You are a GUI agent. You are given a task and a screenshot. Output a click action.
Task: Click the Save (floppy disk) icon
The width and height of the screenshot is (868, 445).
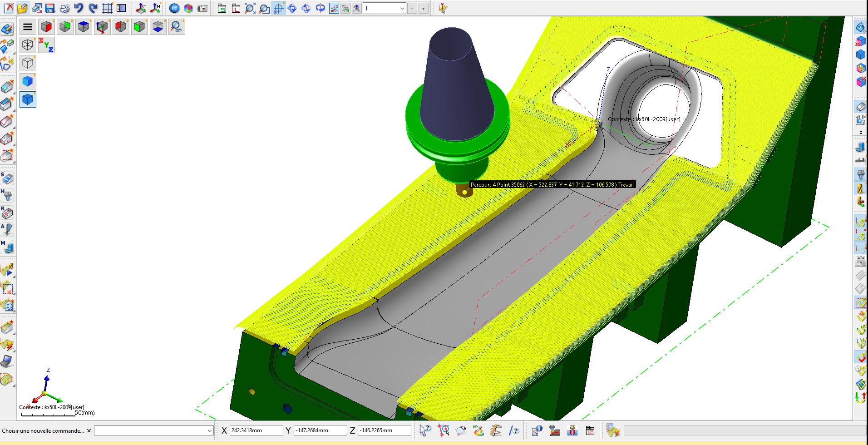pos(50,8)
